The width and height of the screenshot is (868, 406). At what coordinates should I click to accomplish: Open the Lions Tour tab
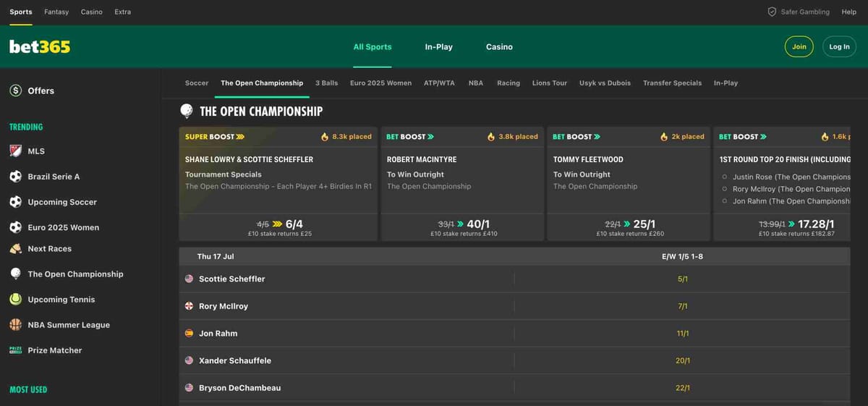(550, 83)
